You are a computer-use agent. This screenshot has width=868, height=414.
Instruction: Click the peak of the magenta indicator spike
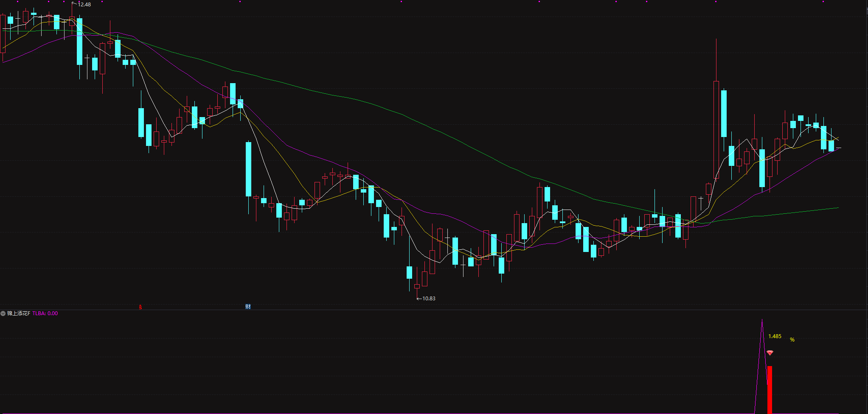tap(762, 321)
